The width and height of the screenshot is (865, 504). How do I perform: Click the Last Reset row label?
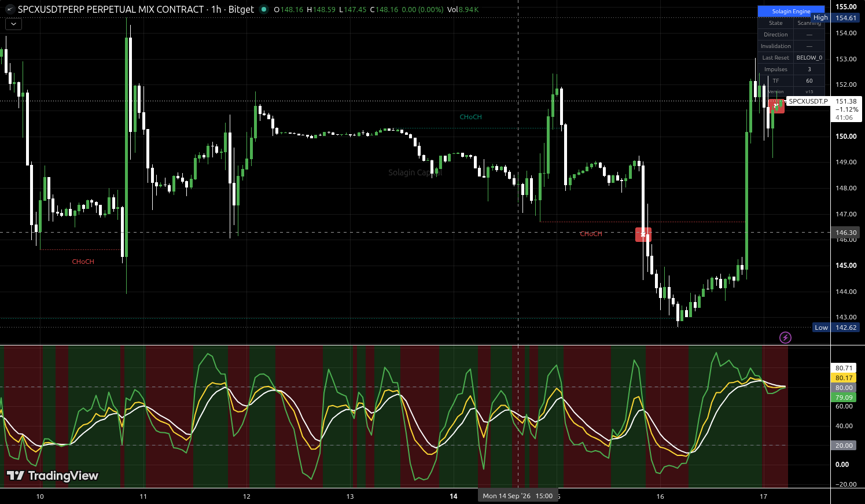[776, 58]
